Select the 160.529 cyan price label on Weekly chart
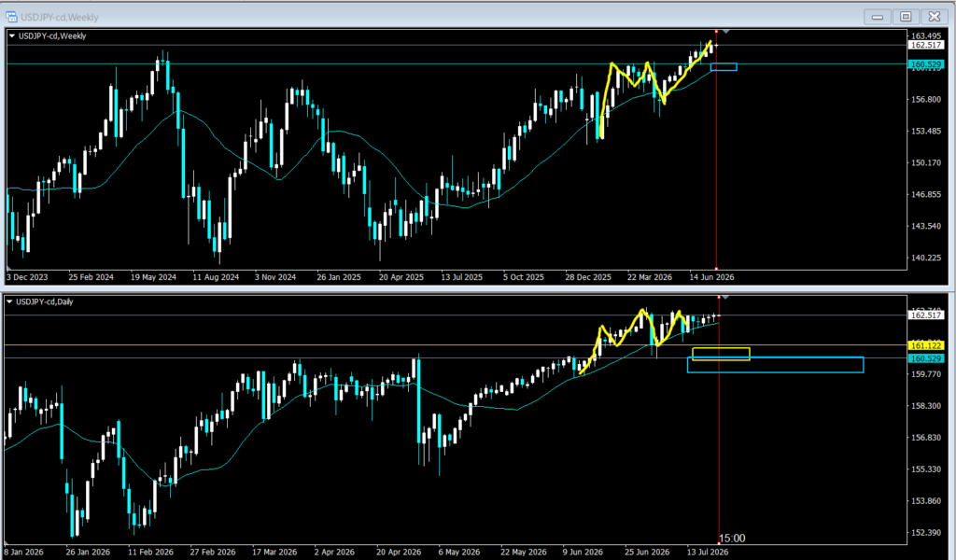The width and height of the screenshot is (956, 560). pyautogui.click(x=925, y=64)
